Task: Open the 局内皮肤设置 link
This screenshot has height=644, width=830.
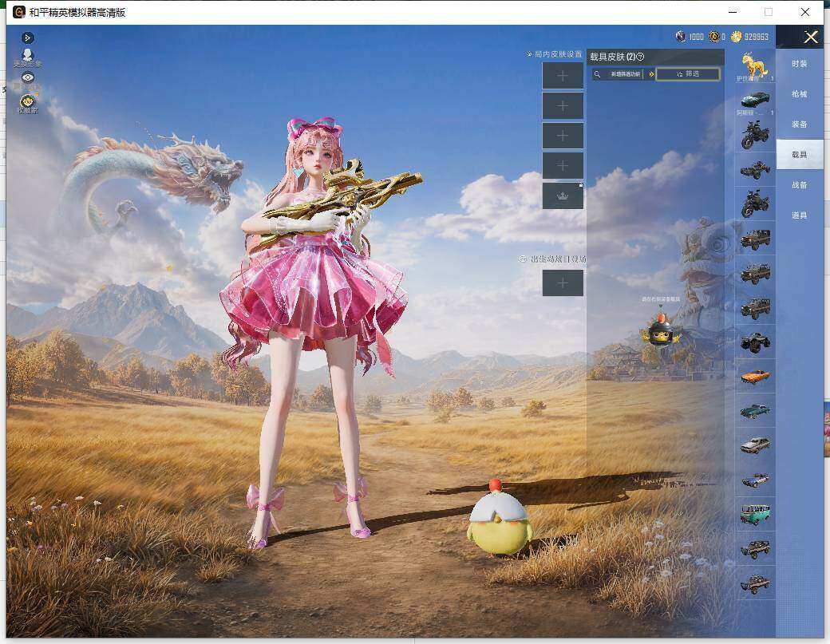Action: 554,54
